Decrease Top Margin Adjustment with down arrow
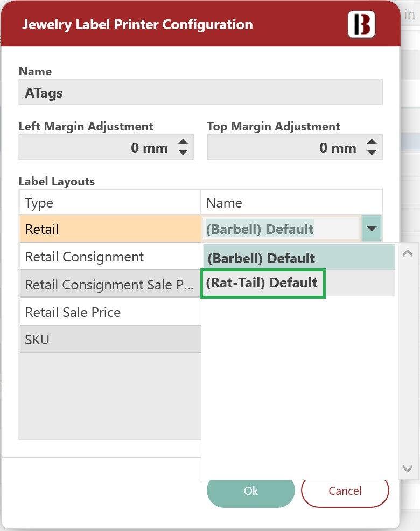The width and height of the screenshot is (420, 531). [372, 153]
